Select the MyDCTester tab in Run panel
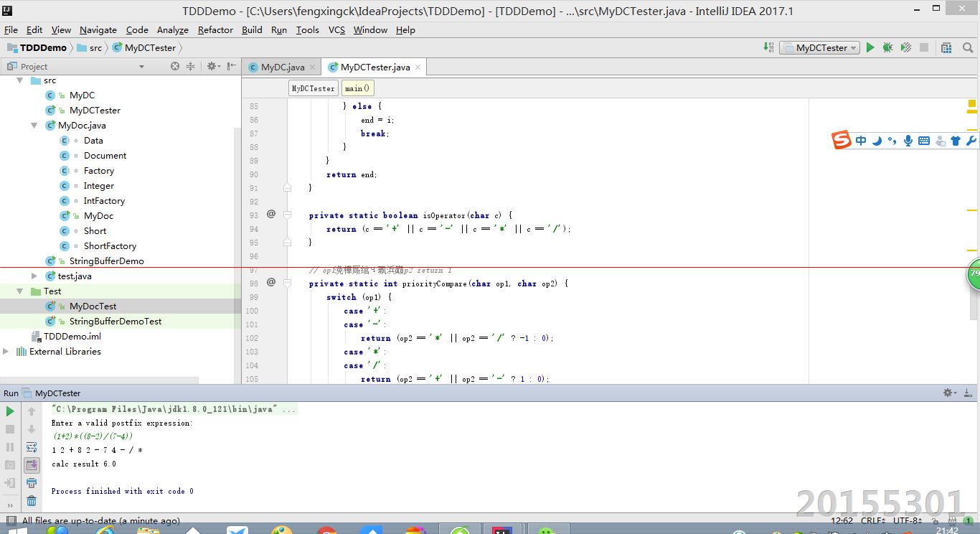Image resolution: width=980 pixels, height=534 pixels. coord(57,393)
